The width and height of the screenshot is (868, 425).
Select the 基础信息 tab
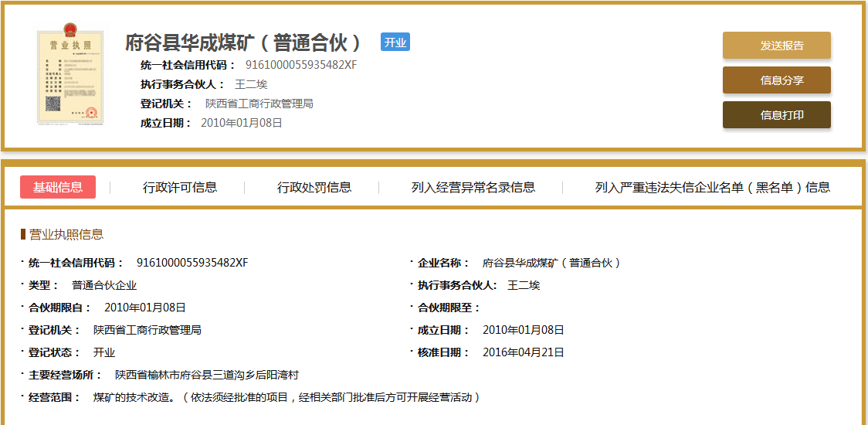click(x=58, y=187)
